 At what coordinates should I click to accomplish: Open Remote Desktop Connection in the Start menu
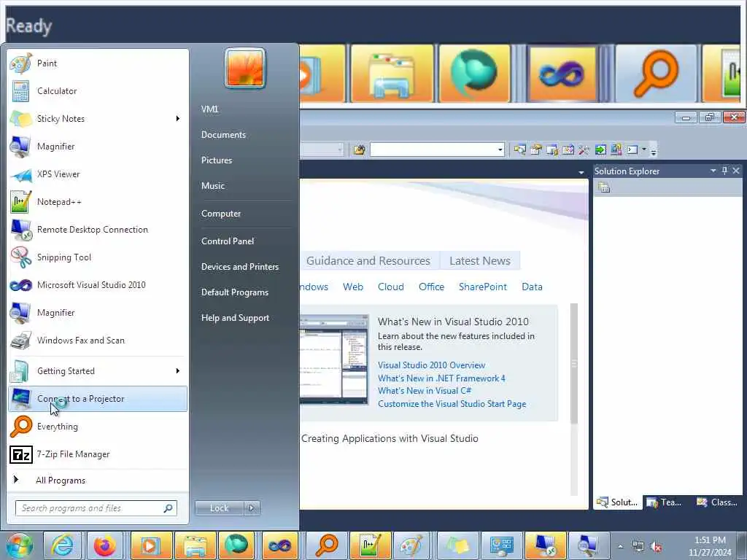[x=98, y=230]
